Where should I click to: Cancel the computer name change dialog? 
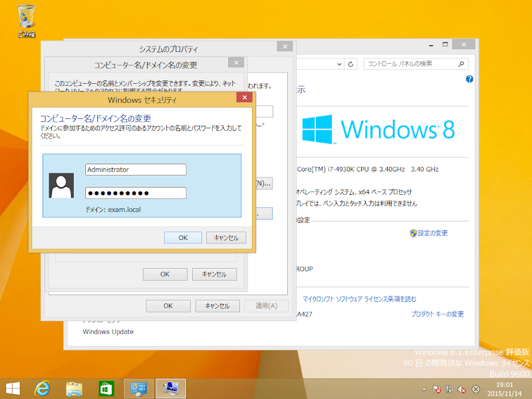[214, 274]
